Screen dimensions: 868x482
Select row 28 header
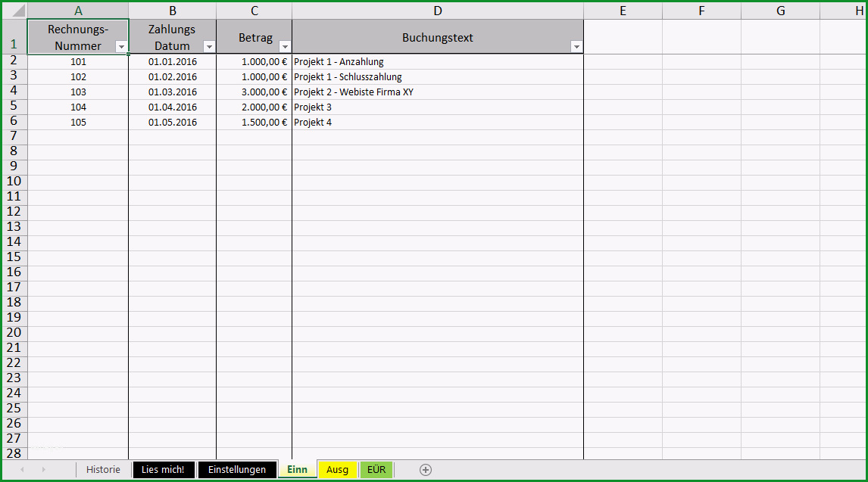(14, 453)
